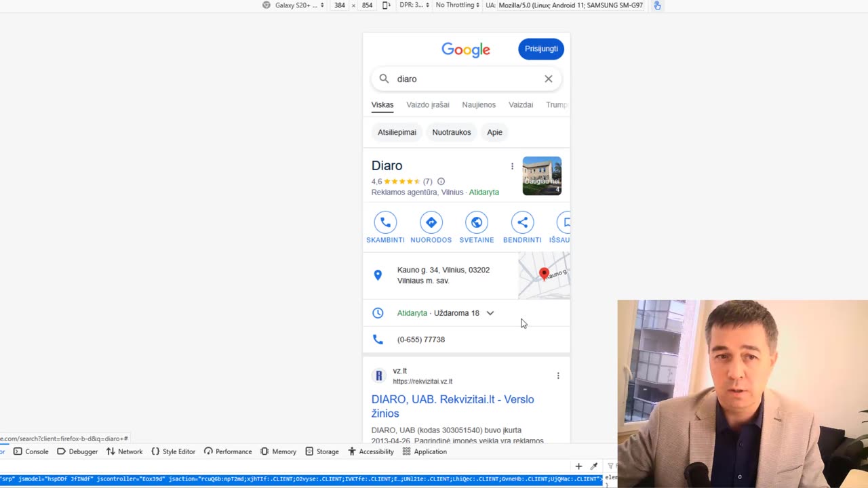Viewport: 868px width, 488px height.
Task: Open the DIARO, UAB Rekvizitai.lt result link
Action: pos(453,406)
